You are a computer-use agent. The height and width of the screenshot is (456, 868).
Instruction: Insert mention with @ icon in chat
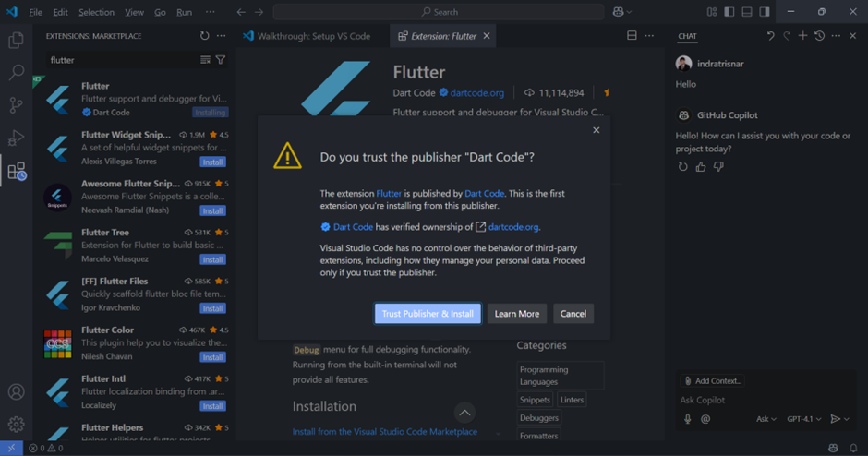pos(705,419)
